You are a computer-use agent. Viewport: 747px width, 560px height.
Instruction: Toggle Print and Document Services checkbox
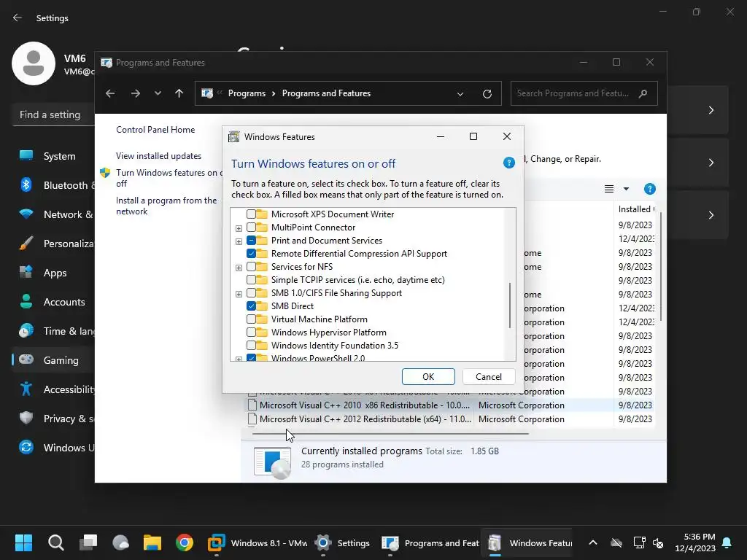coord(251,241)
